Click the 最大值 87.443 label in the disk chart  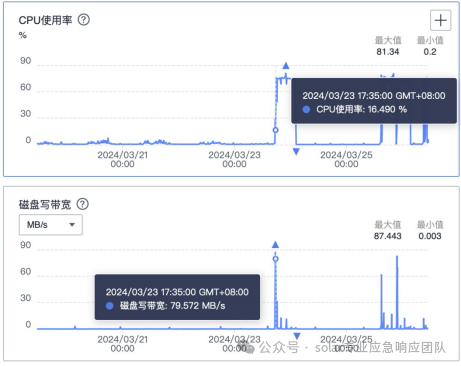pyautogui.click(x=388, y=230)
